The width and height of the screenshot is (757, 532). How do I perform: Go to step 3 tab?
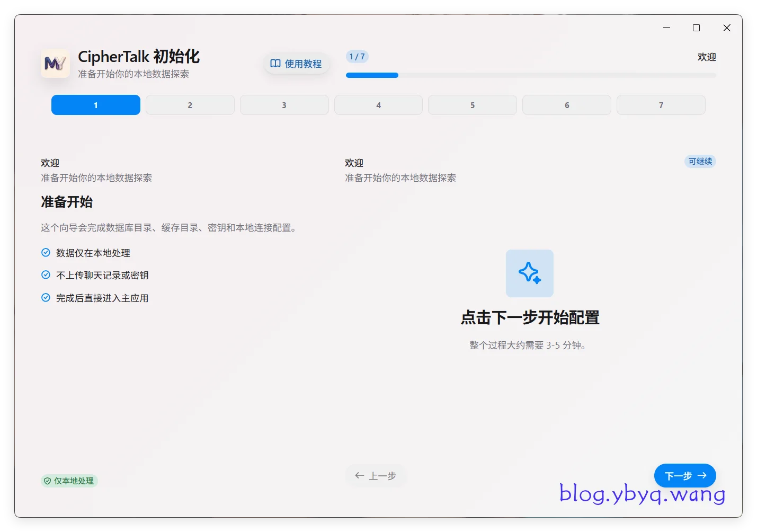point(284,105)
